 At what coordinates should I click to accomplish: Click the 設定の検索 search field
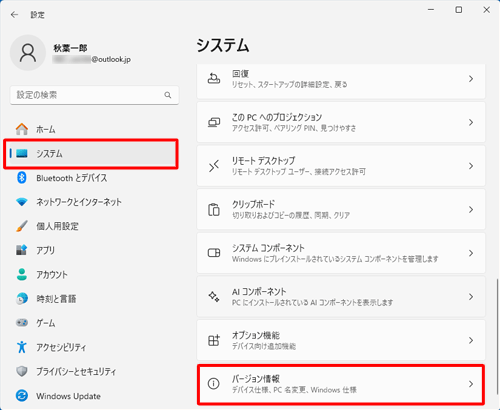[x=94, y=95]
